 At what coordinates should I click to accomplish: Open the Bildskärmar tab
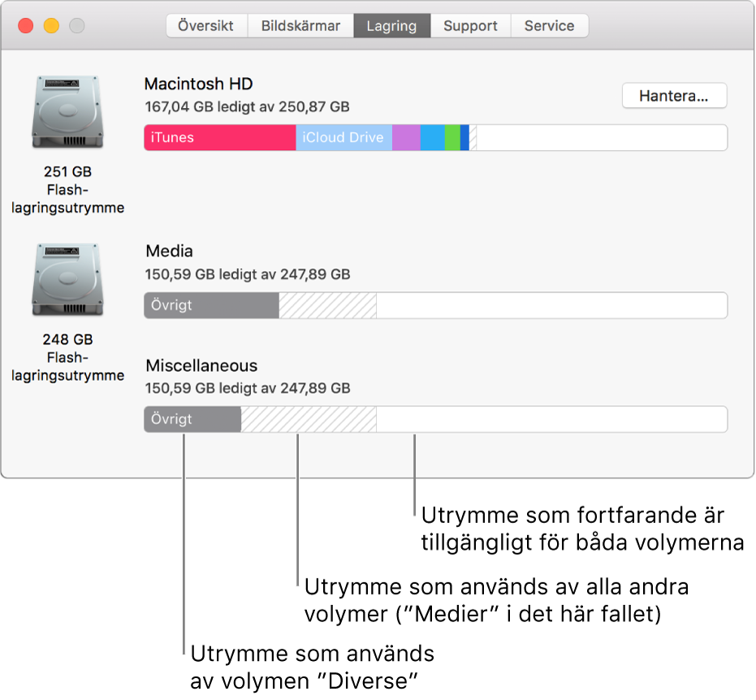coord(300,25)
